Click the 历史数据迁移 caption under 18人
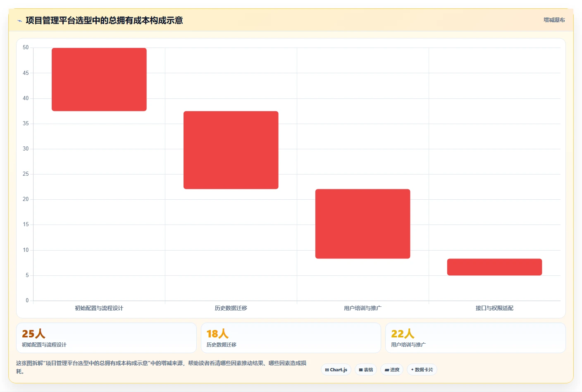Screen dimensions: 582x392 click(222, 344)
